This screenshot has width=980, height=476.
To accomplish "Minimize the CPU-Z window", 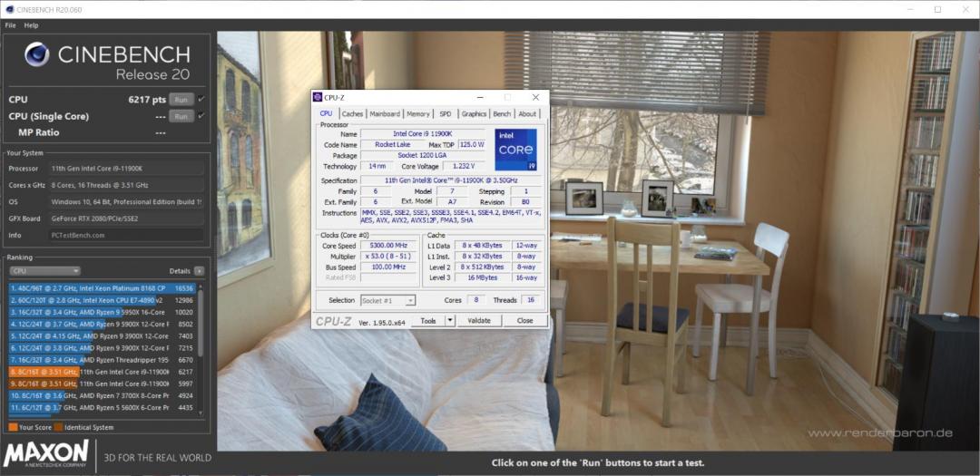I will pyautogui.click(x=479, y=97).
